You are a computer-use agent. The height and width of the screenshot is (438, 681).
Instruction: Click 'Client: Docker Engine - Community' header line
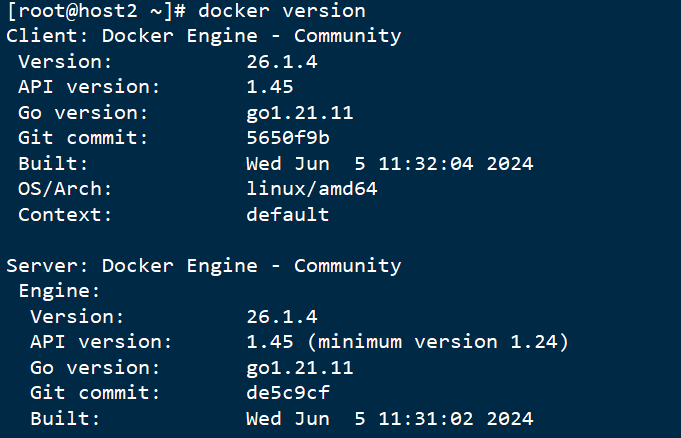click(x=204, y=36)
